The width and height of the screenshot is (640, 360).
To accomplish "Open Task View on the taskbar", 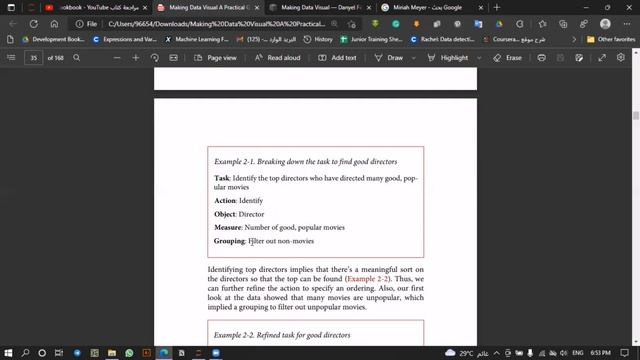I will [59, 353].
